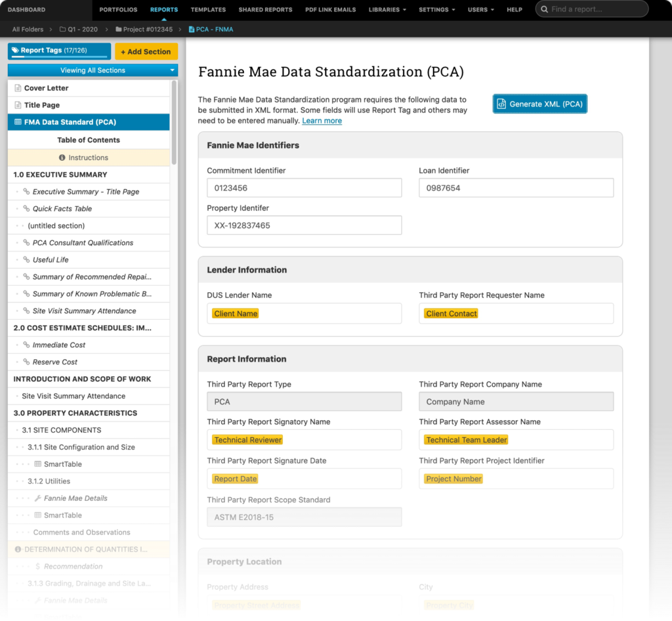The height and width of the screenshot is (621, 672).
Task: Go to PDF Link Emails
Action: pos(331,9)
